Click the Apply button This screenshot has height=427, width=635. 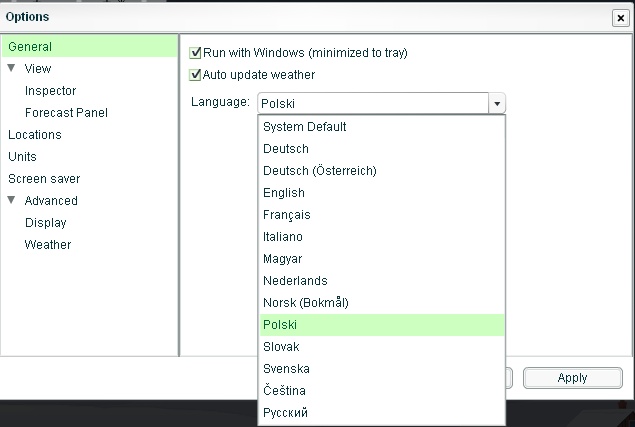572,378
